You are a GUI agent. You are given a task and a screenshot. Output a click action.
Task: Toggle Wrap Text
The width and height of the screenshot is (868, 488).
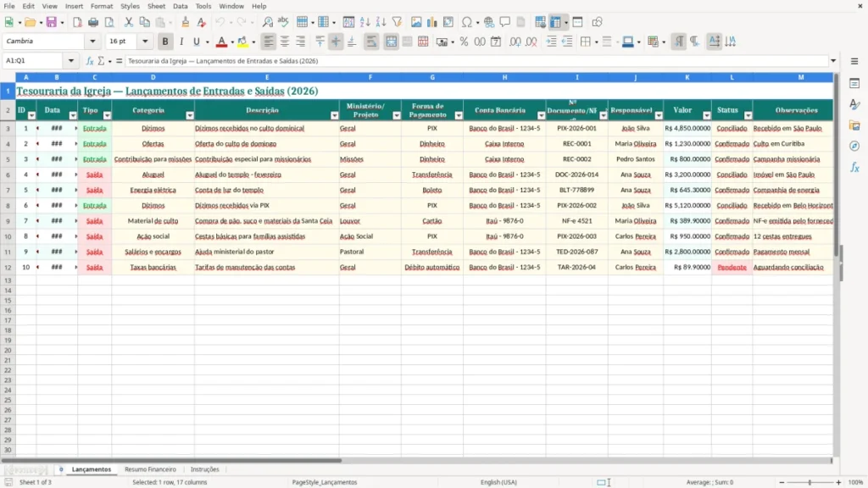(x=371, y=42)
